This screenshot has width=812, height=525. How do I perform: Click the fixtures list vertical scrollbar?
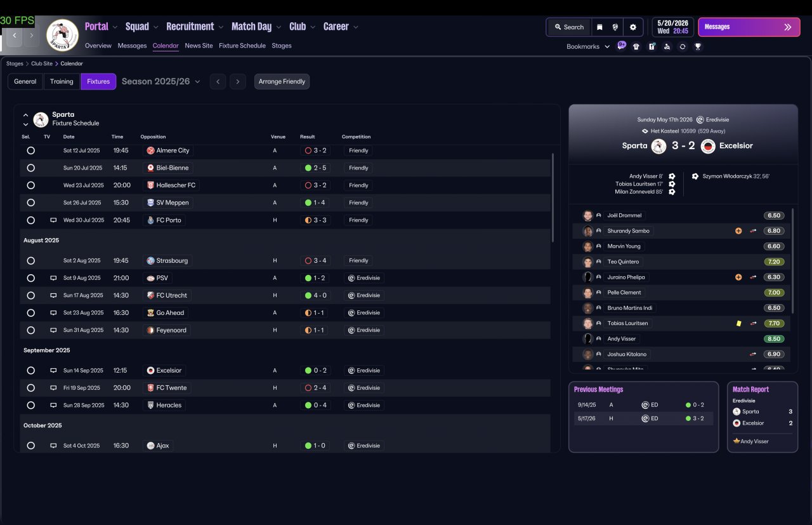(x=553, y=197)
